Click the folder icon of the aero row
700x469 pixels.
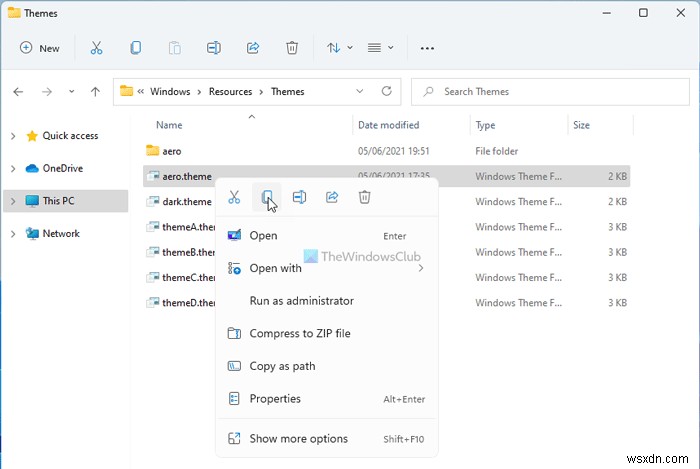(x=153, y=151)
